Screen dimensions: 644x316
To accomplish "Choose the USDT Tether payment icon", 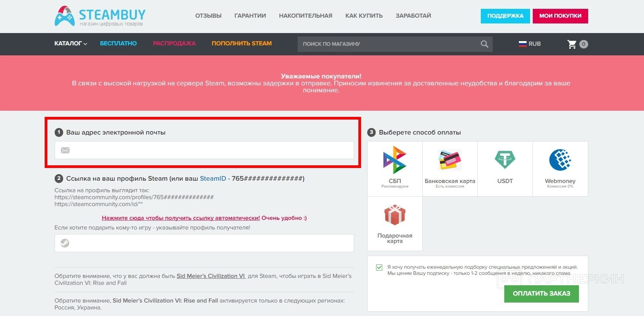I will (505, 159).
